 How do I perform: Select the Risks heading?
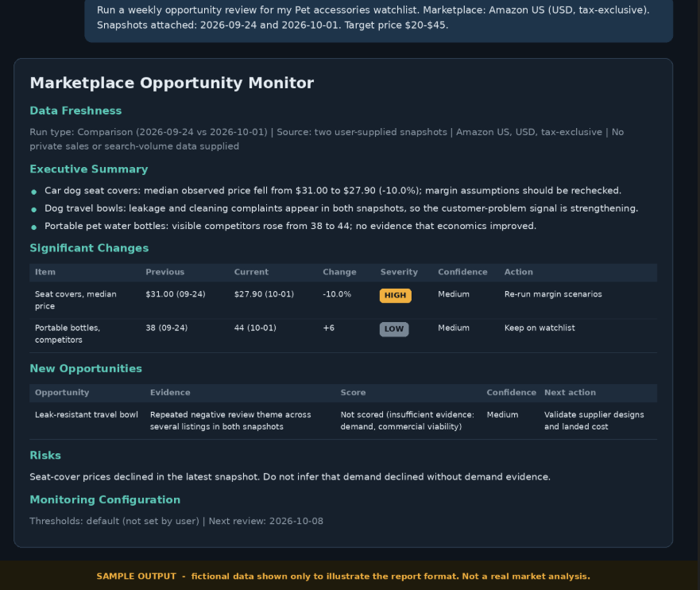coord(45,456)
